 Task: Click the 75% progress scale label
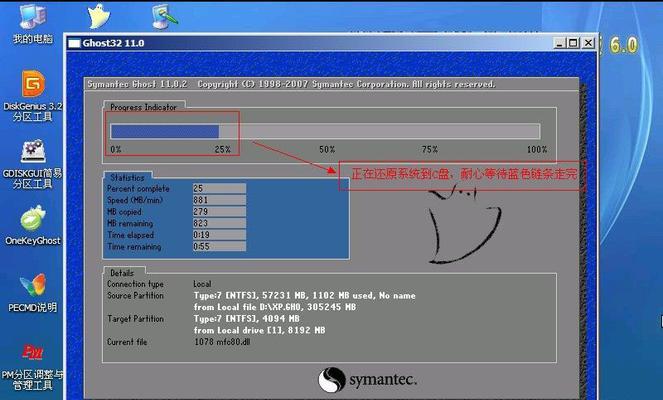click(x=430, y=149)
